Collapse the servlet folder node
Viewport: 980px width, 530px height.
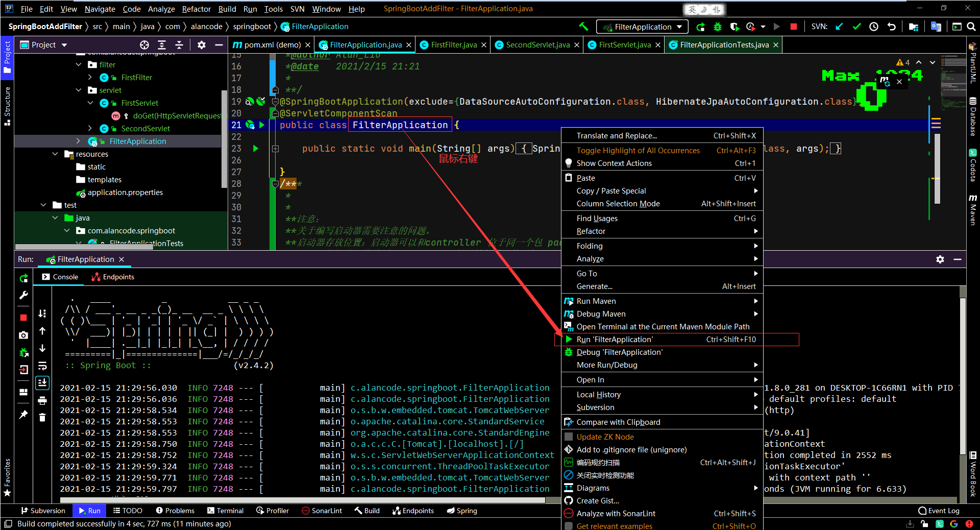(79, 90)
